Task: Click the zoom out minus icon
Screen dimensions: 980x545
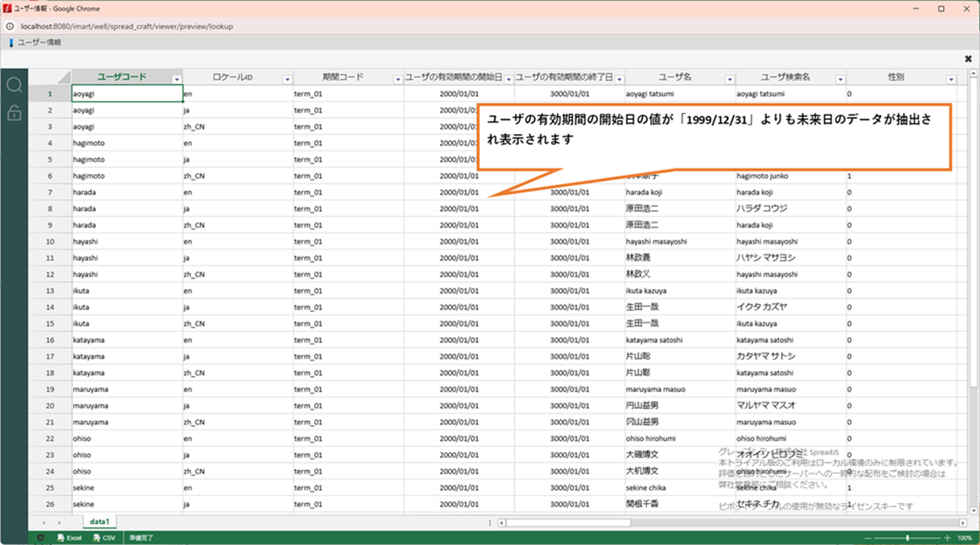Action: click(867, 538)
